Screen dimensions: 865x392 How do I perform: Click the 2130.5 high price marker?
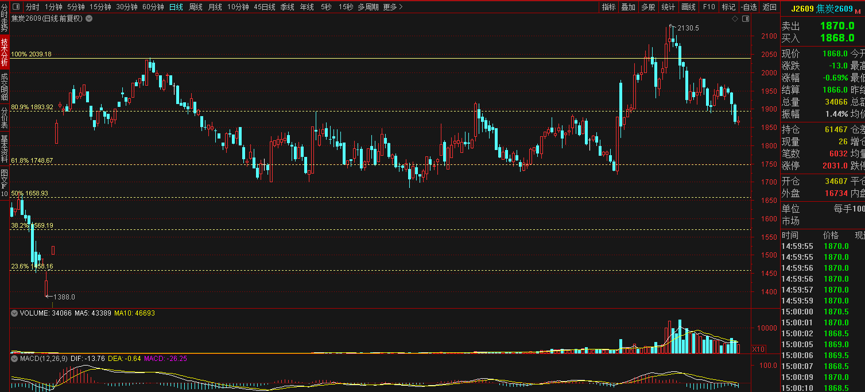688,28
